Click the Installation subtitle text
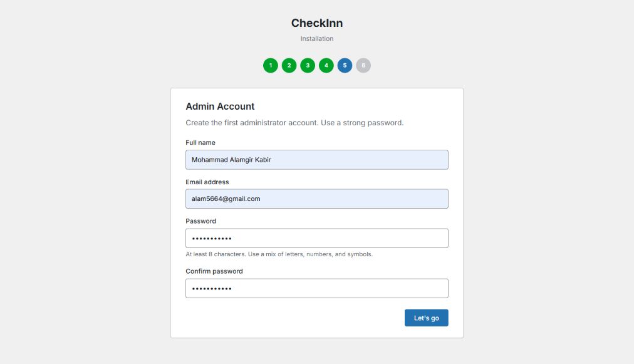This screenshot has width=634, height=364. pos(317,39)
